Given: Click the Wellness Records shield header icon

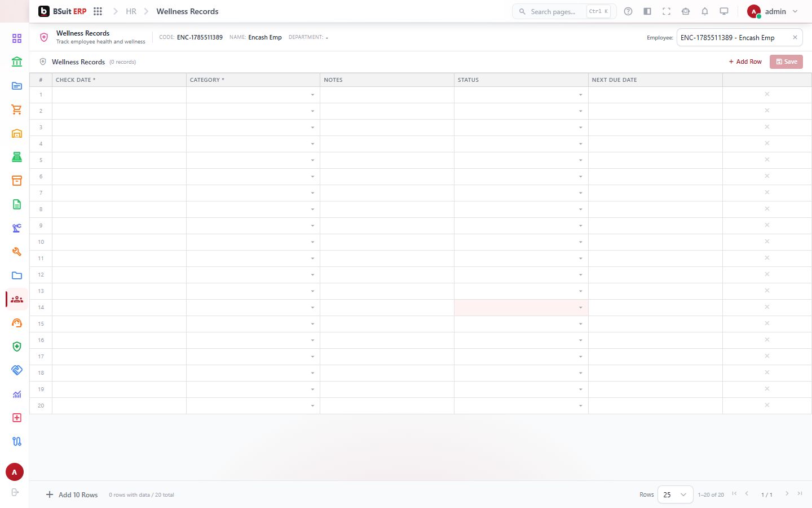Looking at the screenshot, I should click(44, 37).
